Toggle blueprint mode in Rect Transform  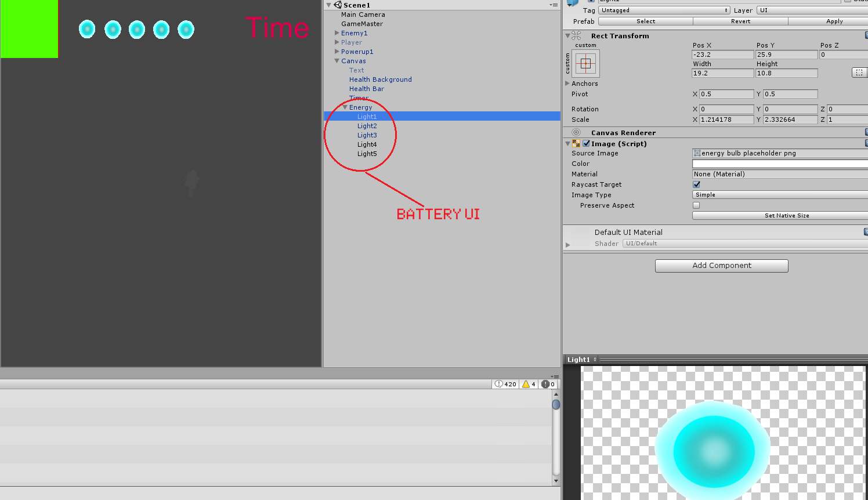tap(859, 73)
